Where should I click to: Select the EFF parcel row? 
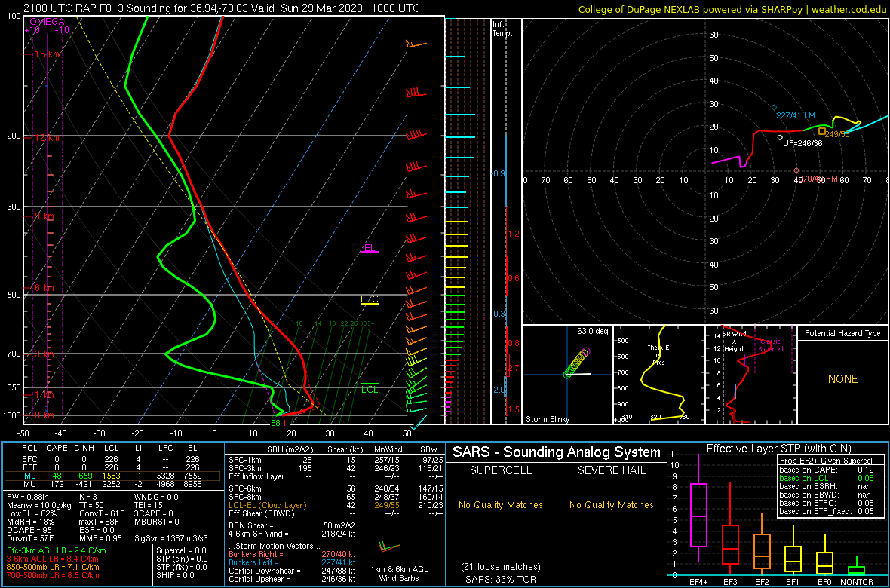[112, 466]
